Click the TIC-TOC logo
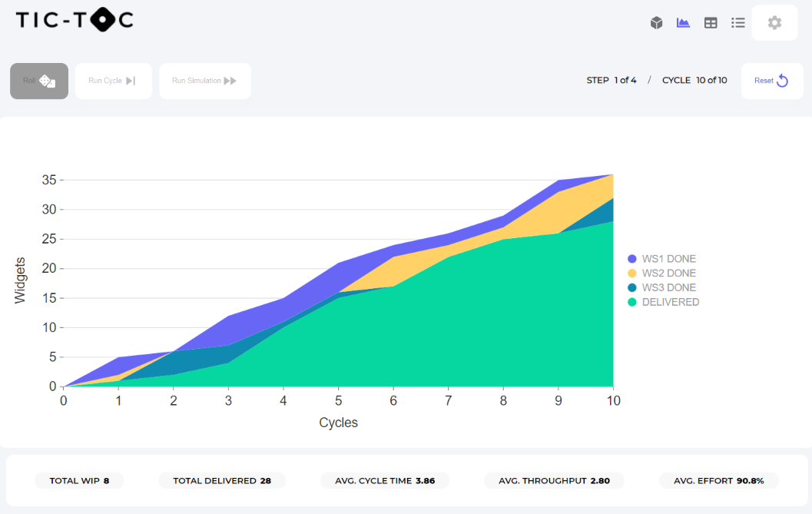 tap(75, 21)
